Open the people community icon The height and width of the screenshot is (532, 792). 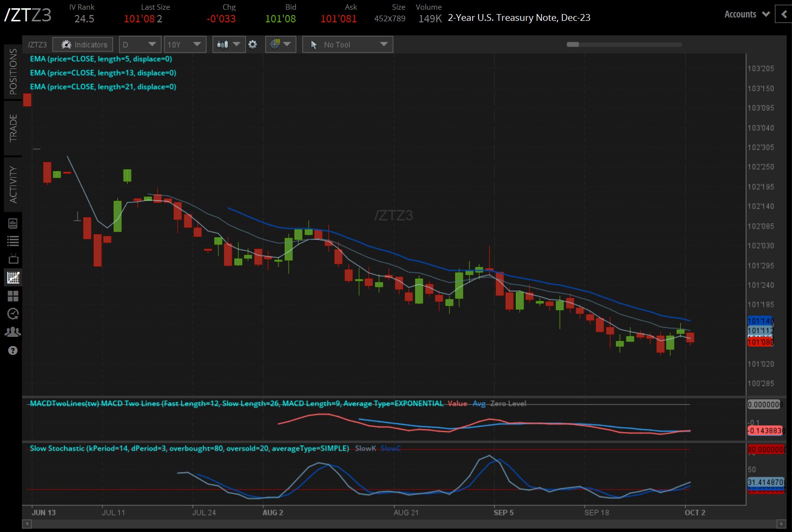pyautogui.click(x=13, y=332)
